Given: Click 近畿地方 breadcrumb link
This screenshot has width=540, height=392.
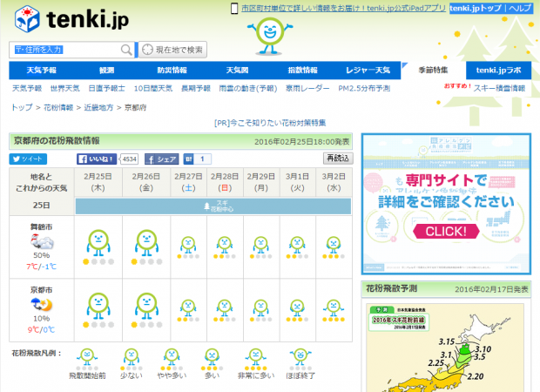Looking at the screenshot, I should click(98, 107).
